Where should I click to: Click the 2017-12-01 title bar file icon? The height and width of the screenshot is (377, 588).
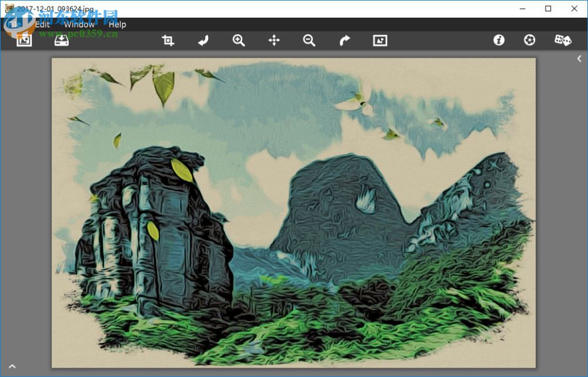[10, 8]
